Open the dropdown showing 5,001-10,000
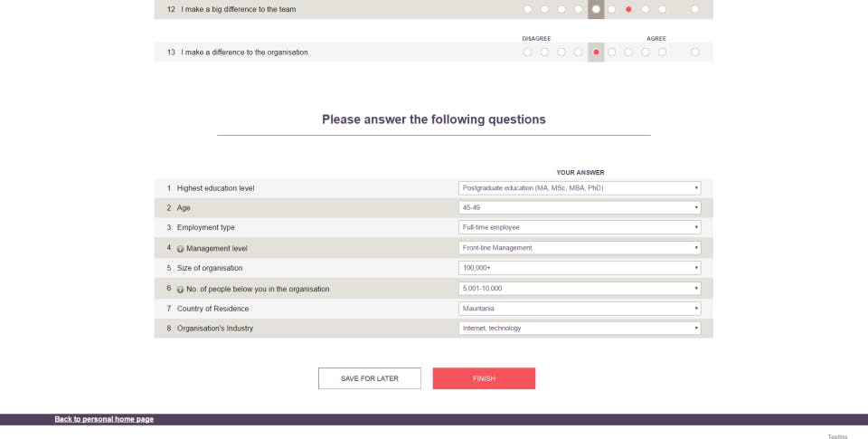 [x=580, y=288]
